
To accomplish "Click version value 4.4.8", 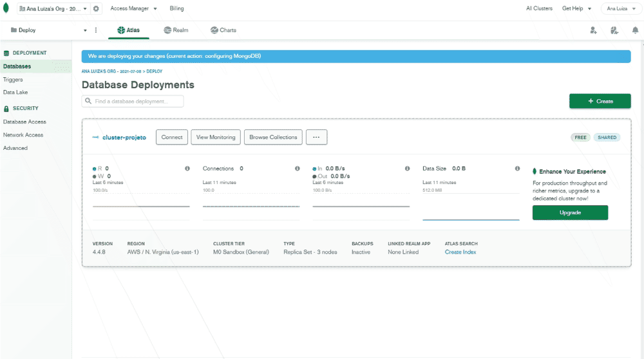I will click(x=99, y=252).
